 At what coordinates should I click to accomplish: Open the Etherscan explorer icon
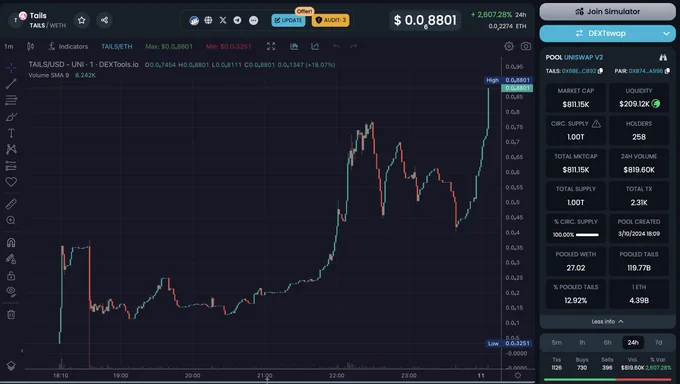point(194,20)
